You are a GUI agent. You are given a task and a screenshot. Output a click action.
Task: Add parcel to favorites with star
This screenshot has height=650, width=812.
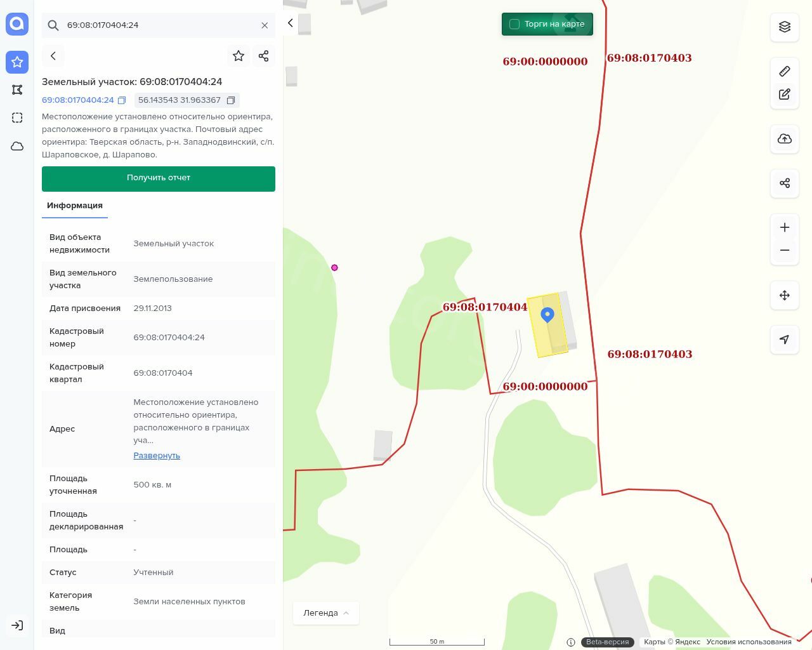(239, 56)
